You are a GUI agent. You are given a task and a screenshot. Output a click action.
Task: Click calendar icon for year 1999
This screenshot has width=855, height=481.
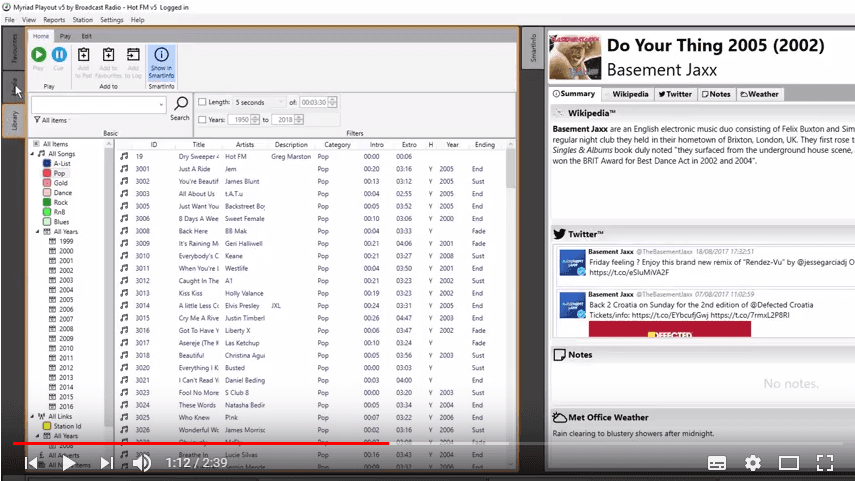(52, 241)
